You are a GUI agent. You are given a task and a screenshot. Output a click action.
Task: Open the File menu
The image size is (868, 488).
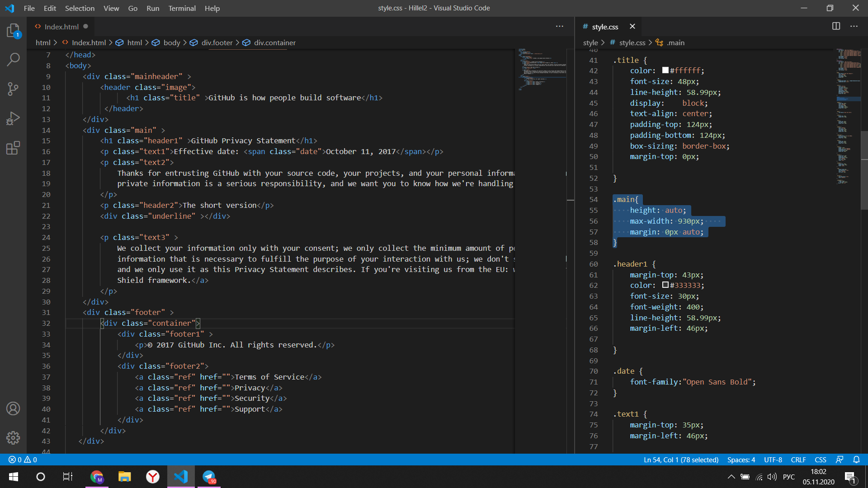[29, 8]
